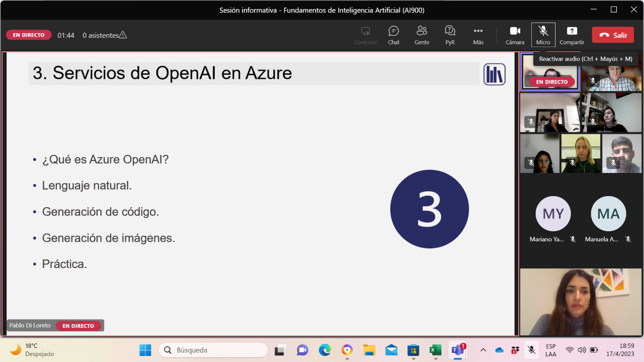Viewport: 644px width, 362px height.
Task: Click bullet 'Lenguaje natural.'
Action: (87, 186)
